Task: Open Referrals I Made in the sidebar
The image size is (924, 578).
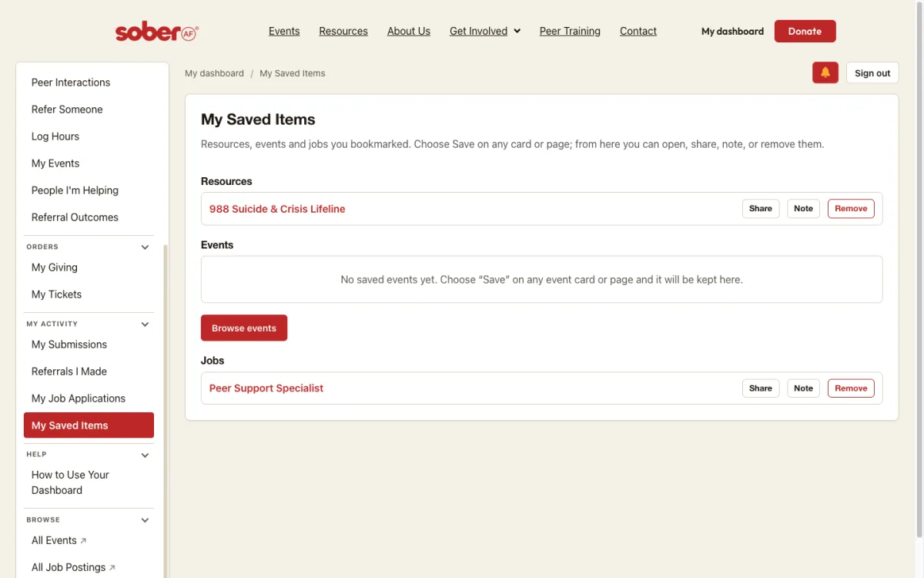Action: 89,371
